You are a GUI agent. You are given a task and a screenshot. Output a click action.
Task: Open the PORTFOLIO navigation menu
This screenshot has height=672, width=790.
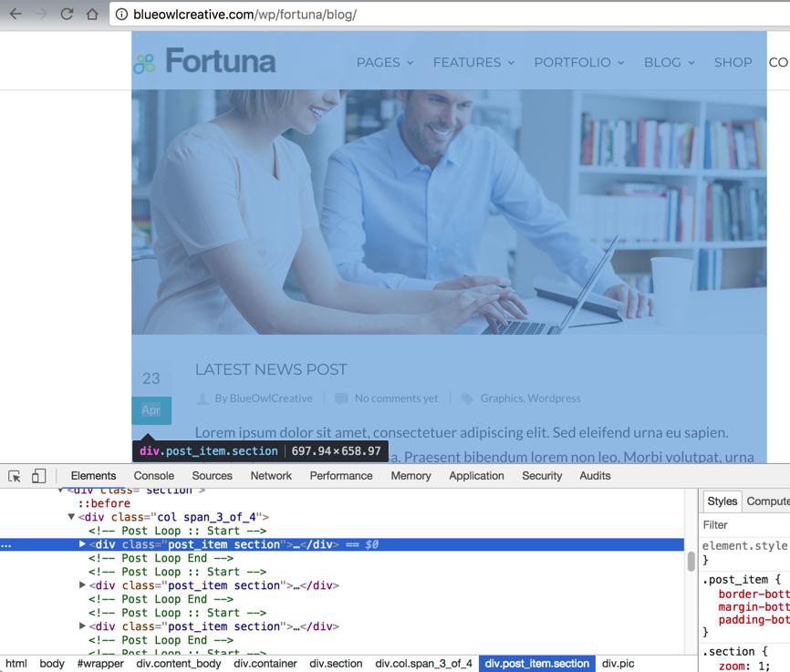click(x=579, y=63)
